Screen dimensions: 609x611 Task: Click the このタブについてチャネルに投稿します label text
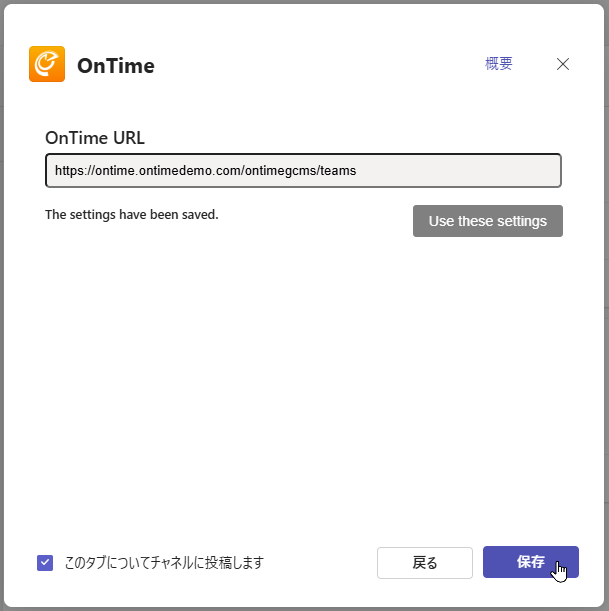coord(164,563)
